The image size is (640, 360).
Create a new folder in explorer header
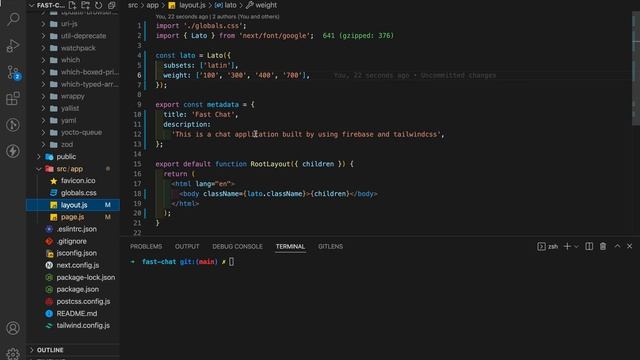(85, 5)
